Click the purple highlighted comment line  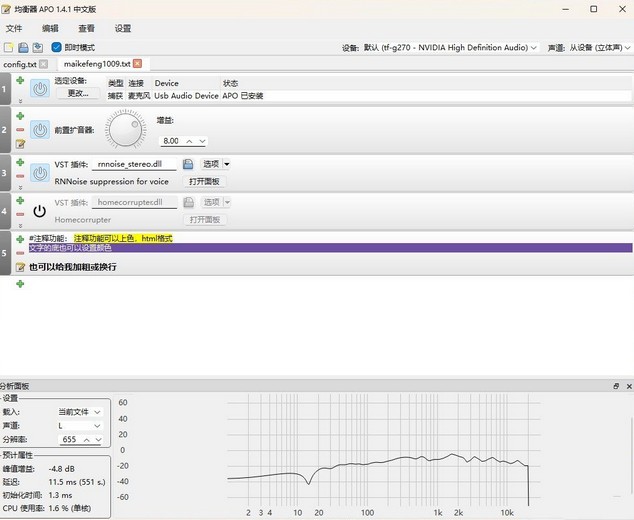330,248
